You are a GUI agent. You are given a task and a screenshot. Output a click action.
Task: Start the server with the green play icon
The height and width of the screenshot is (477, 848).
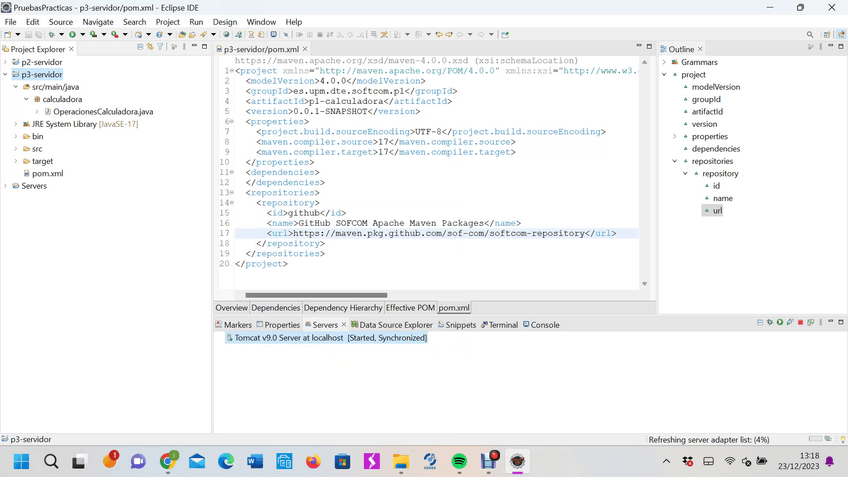(780, 323)
